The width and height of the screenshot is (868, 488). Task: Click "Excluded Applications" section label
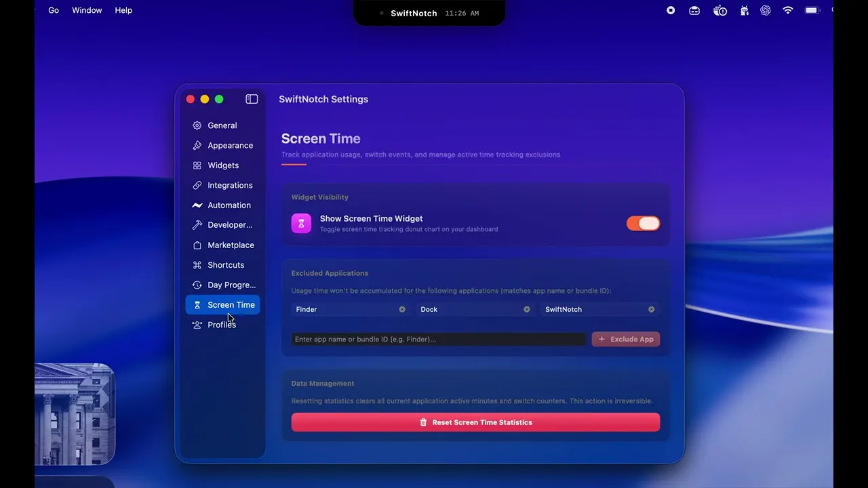click(330, 273)
